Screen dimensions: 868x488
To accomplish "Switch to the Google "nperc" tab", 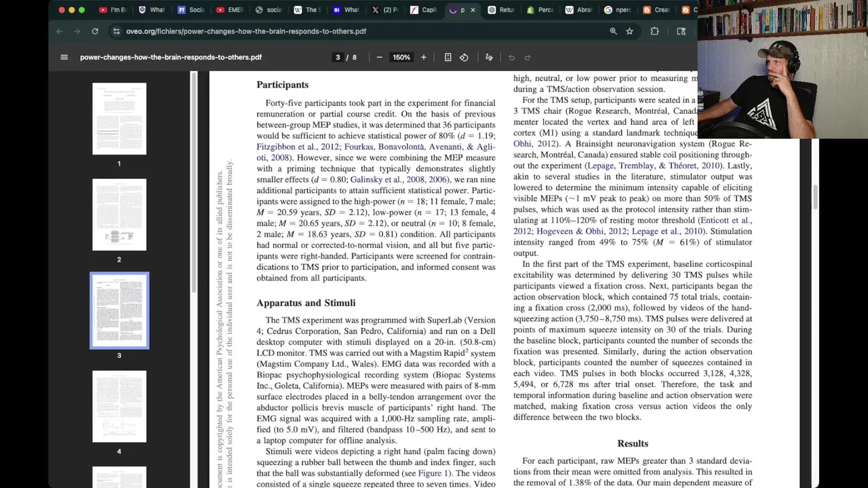I will pos(618,10).
